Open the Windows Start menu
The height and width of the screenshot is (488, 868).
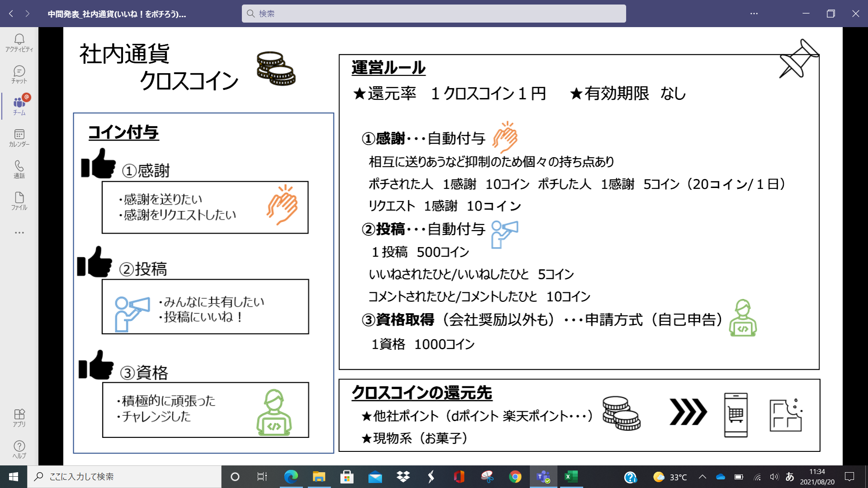pyautogui.click(x=14, y=477)
